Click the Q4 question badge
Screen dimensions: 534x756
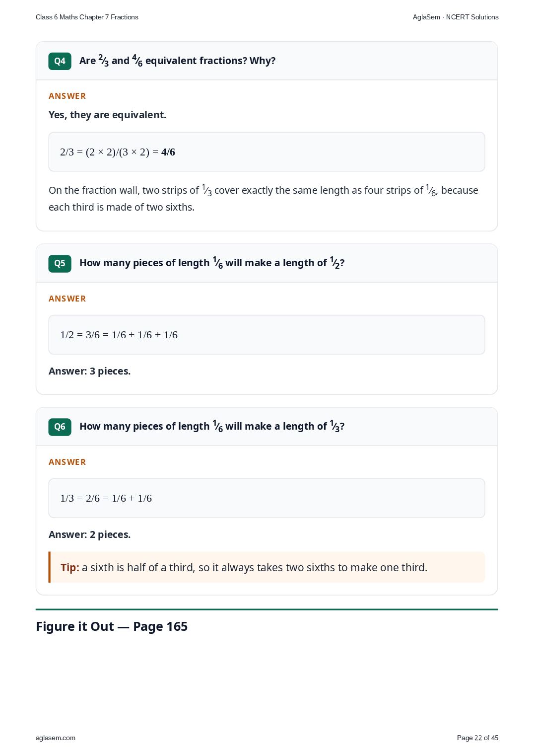[60, 61]
